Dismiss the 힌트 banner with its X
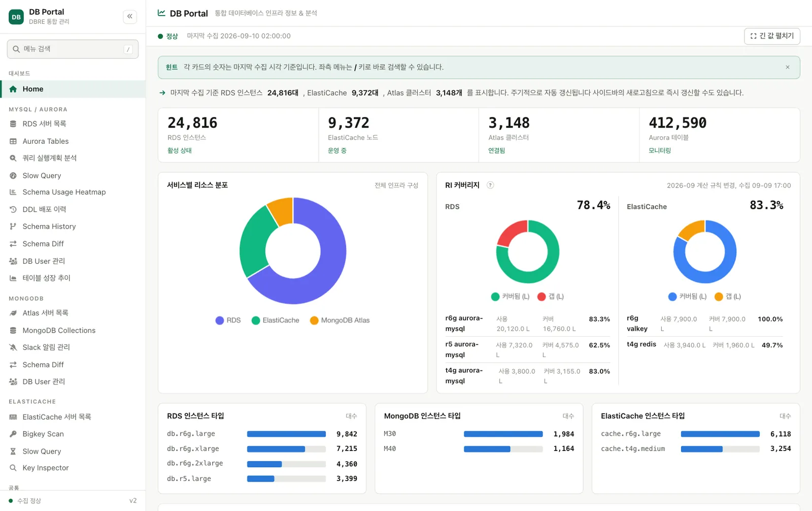Image resolution: width=812 pixels, height=511 pixels. click(x=788, y=67)
